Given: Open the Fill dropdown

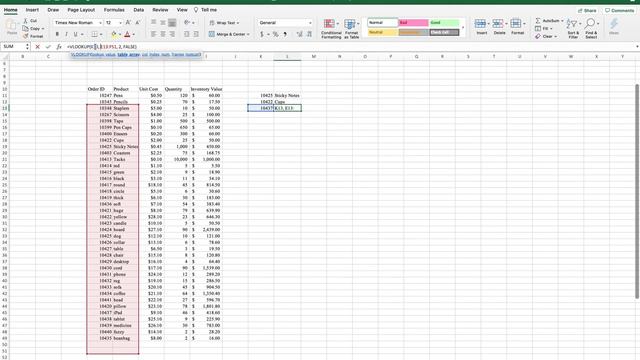Looking at the screenshot, I should pos(544,29).
